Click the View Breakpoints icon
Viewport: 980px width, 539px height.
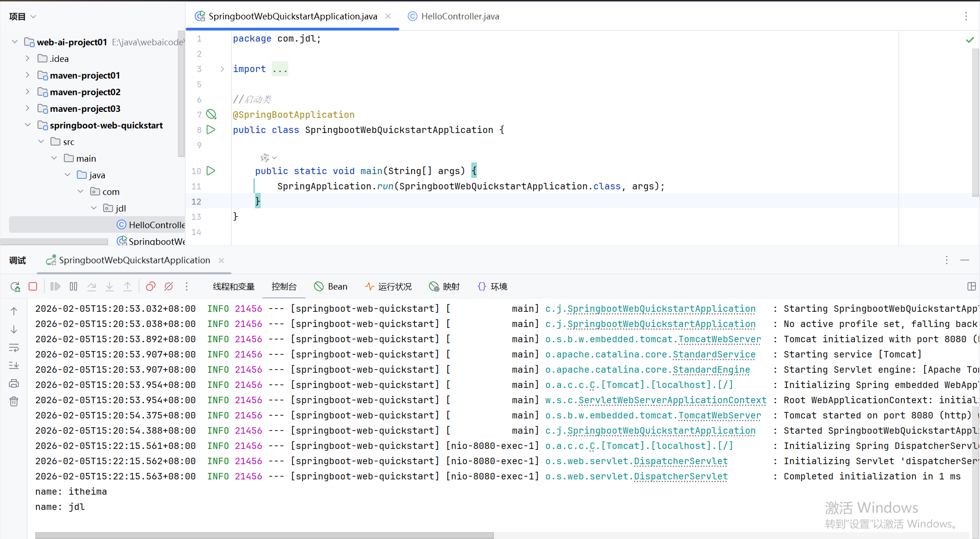coord(151,287)
